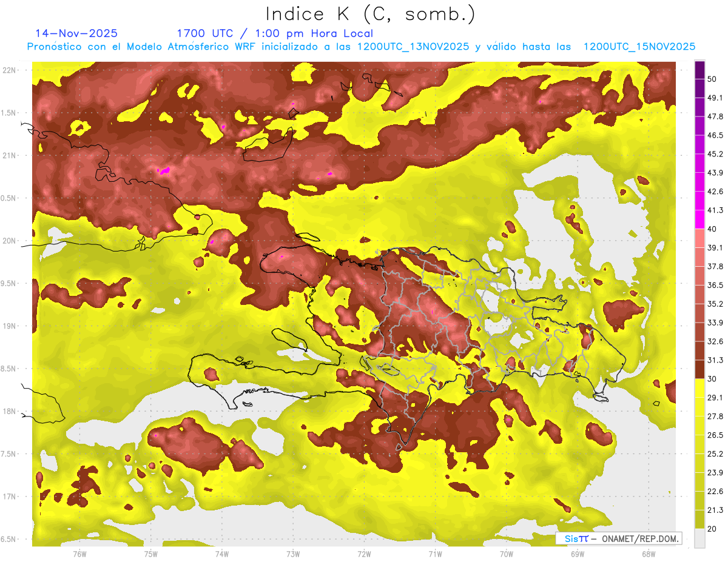Click the legend value 27.8

715,416
